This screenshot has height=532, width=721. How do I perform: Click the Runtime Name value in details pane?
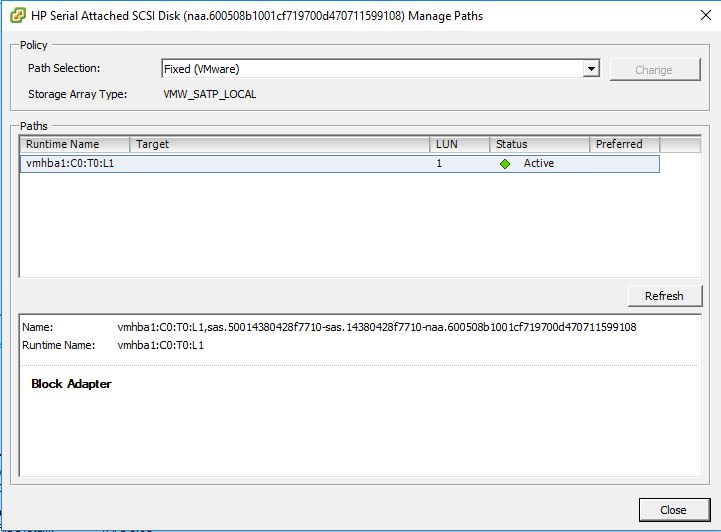click(x=160, y=345)
